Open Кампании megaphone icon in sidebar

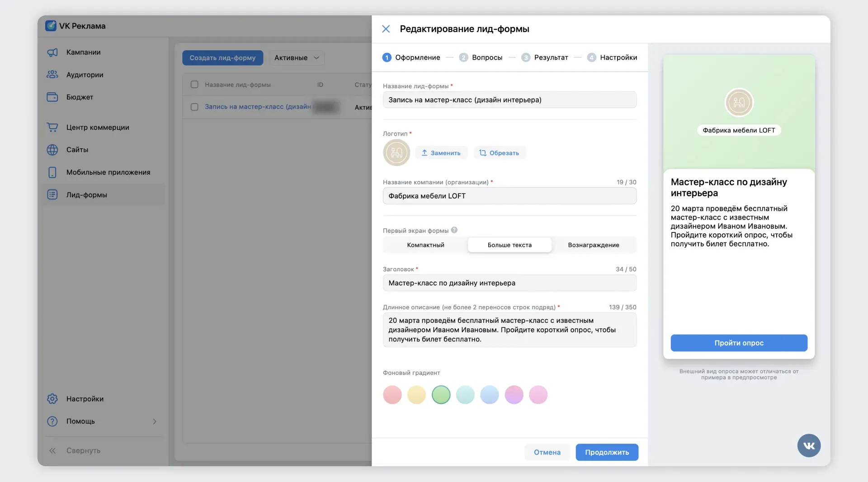coord(52,52)
